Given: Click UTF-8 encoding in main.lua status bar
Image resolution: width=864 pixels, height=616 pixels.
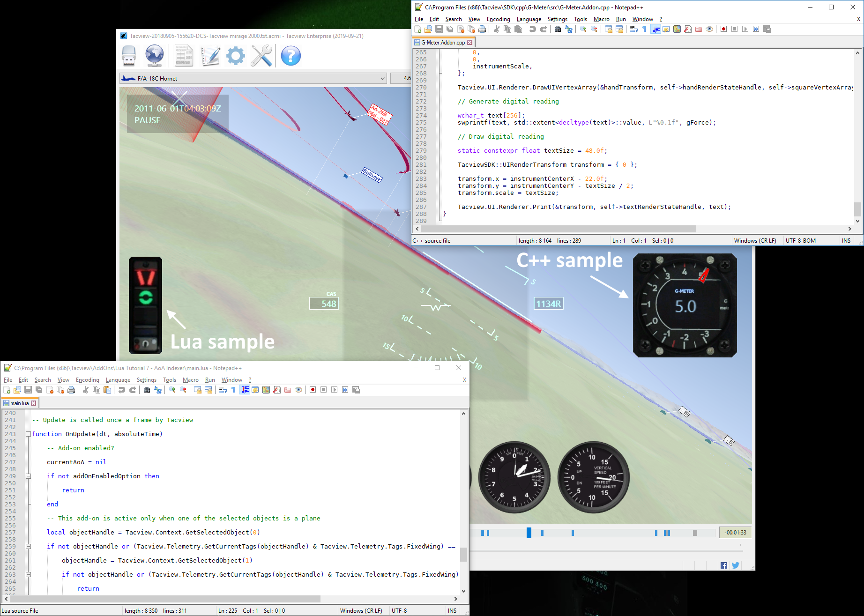Looking at the screenshot, I should coord(399,611).
